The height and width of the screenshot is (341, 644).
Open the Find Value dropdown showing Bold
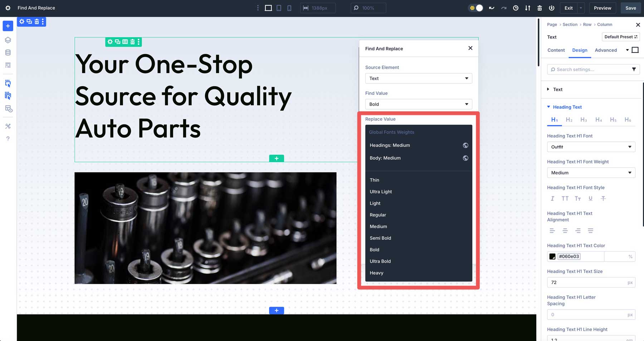click(418, 104)
